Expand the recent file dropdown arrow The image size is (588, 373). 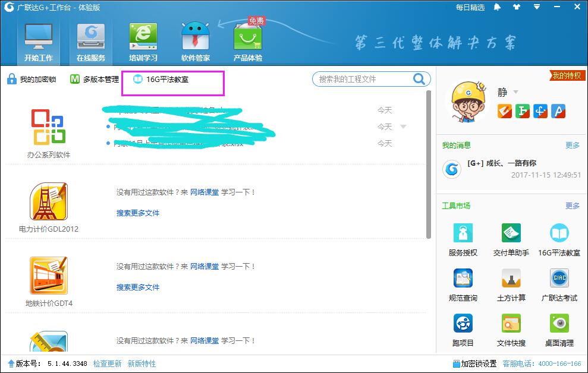(403, 127)
